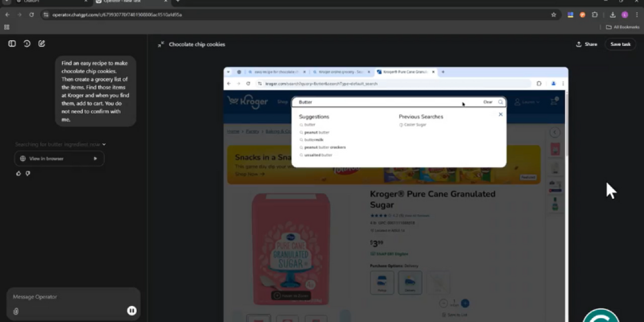
Task: Click the Kroger logo
Action: coord(248,101)
